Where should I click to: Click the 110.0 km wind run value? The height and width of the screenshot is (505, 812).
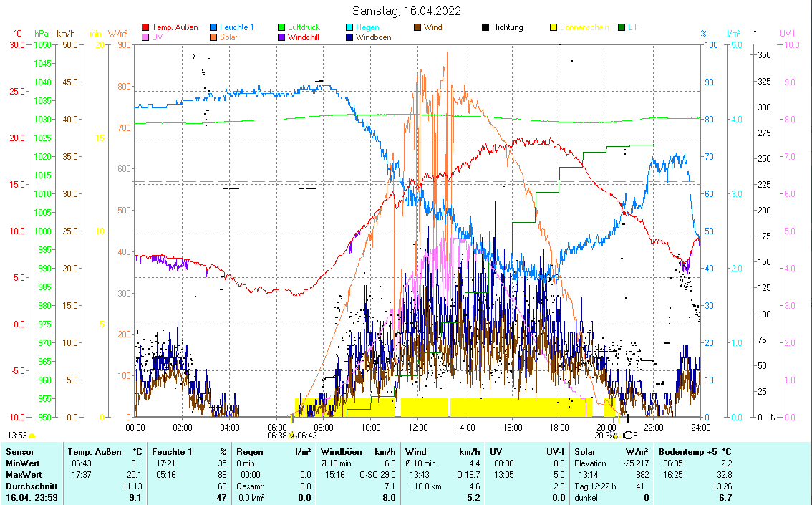click(424, 486)
